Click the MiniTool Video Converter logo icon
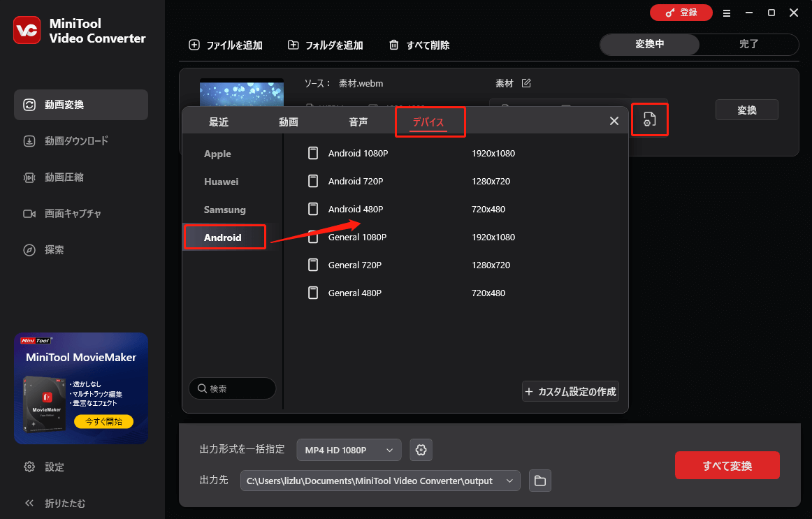This screenshot has width=812, height=519. pos(27,31)
